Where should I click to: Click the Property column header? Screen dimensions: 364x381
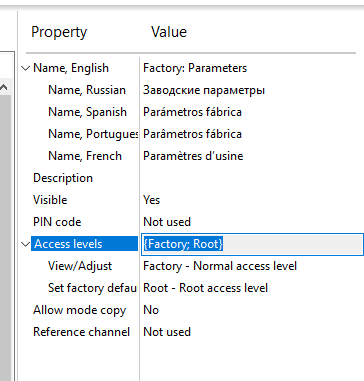(x=59, y=32)
